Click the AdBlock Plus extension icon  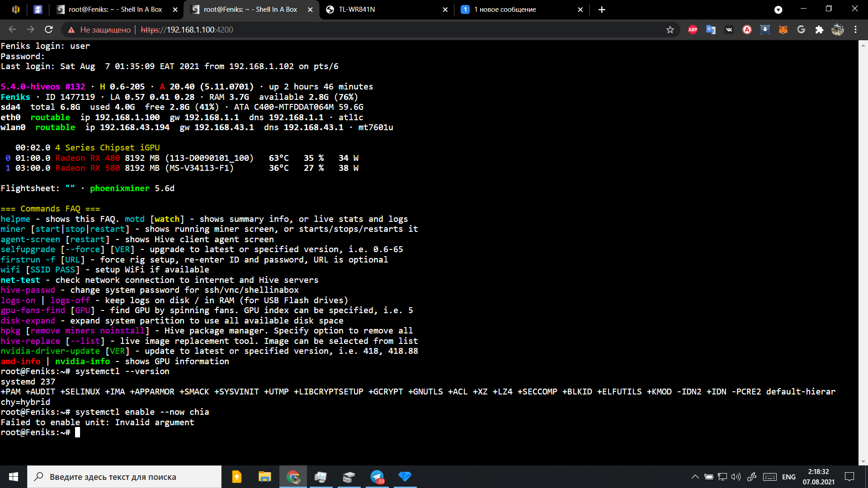[x=693, y=30]
